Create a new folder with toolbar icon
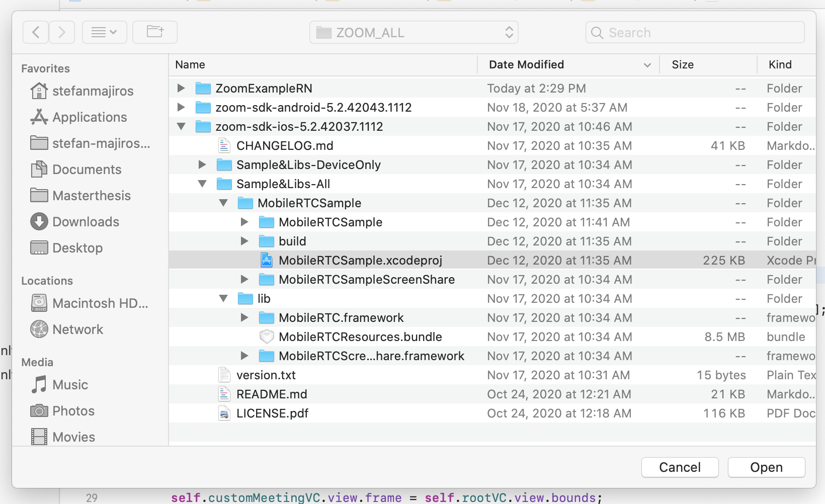 (x=155, y=33)
